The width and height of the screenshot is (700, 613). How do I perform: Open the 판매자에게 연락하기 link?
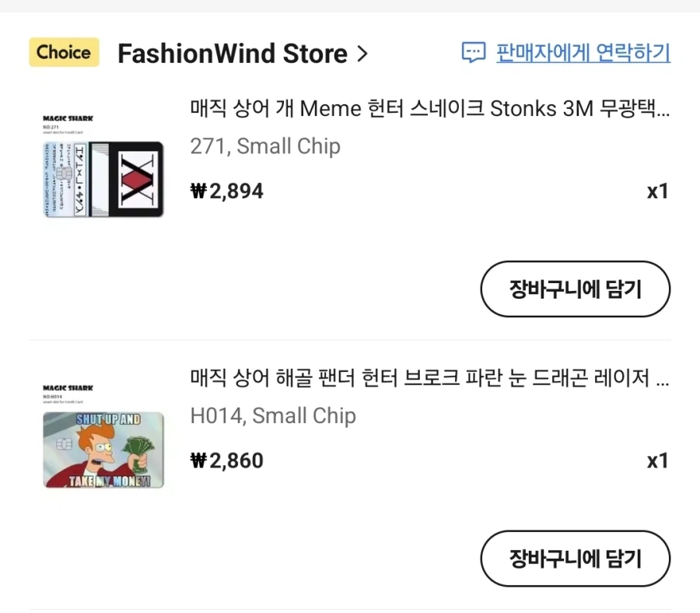tap(583, 53)
